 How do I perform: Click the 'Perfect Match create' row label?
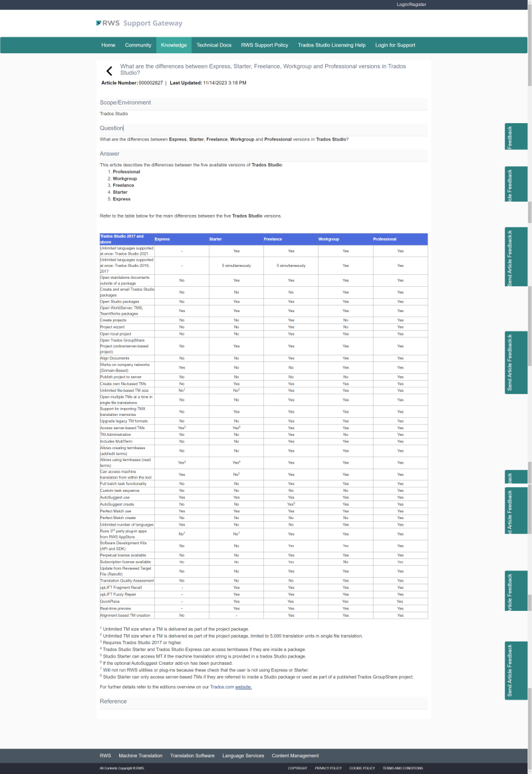coord(118,518)
